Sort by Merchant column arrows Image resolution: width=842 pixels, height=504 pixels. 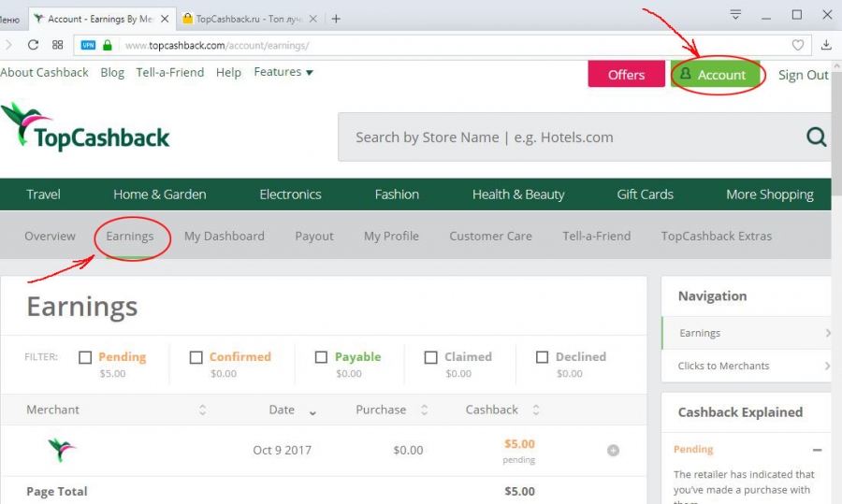click(202, 410)
